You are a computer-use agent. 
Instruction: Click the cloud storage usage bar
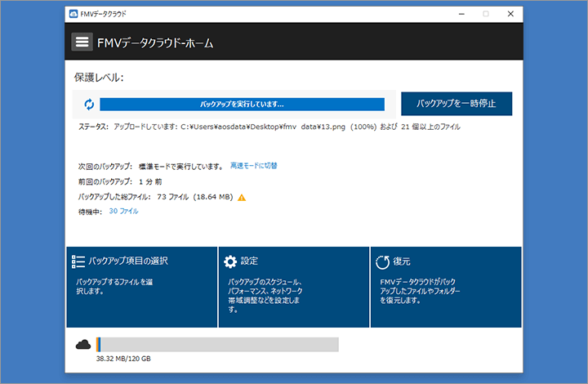(217, 344)
